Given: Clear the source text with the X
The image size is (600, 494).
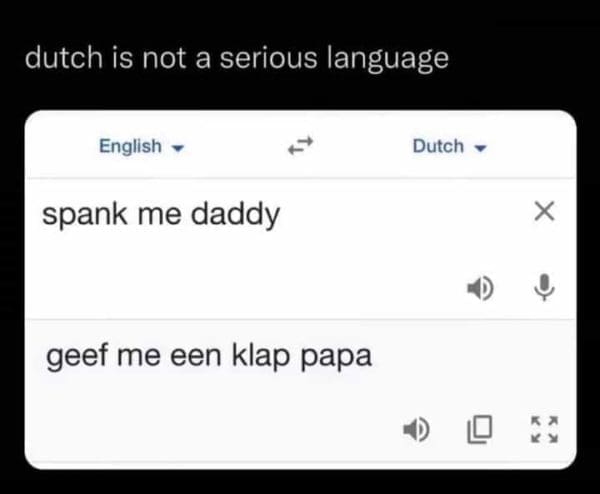Looking at the screenshot, I should click(x=543, y=211).
